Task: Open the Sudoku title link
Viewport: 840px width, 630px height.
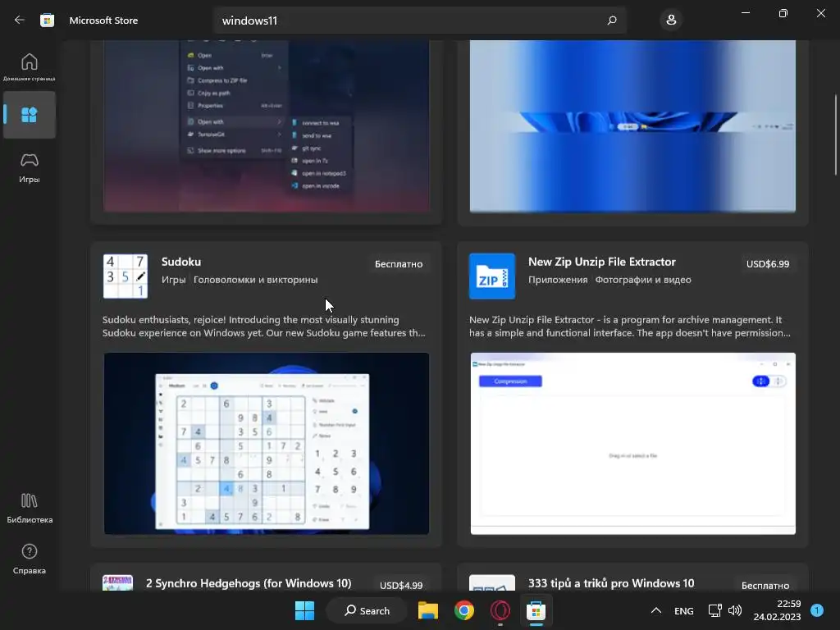Action: point(181,262)
